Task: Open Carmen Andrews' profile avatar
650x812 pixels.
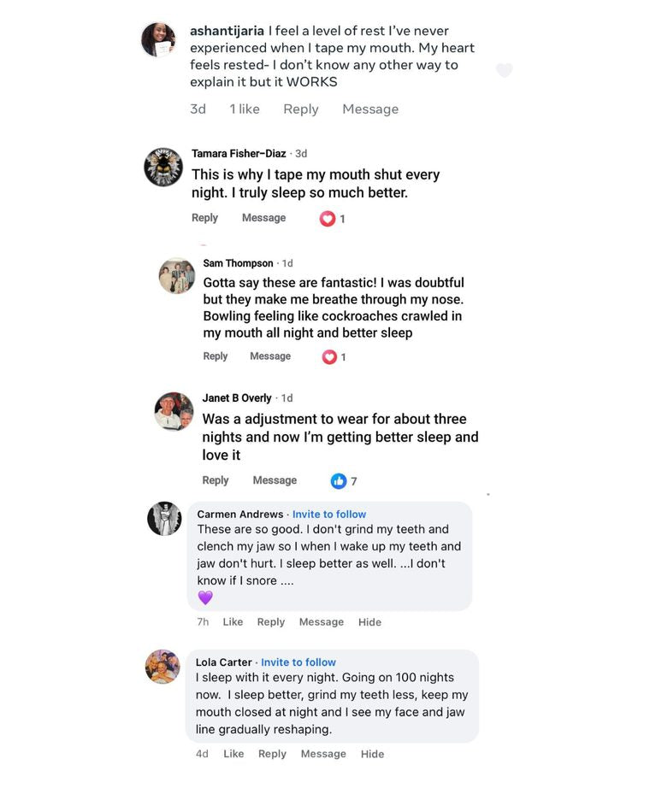Action: [164, 518]
